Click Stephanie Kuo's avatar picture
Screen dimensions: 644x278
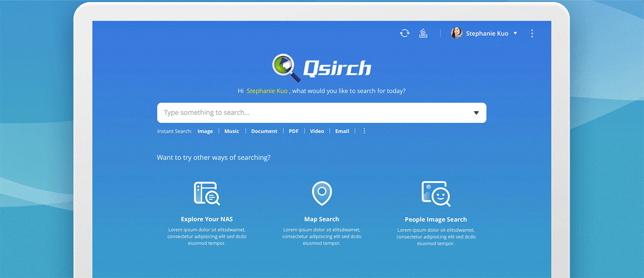click(456, 33)
